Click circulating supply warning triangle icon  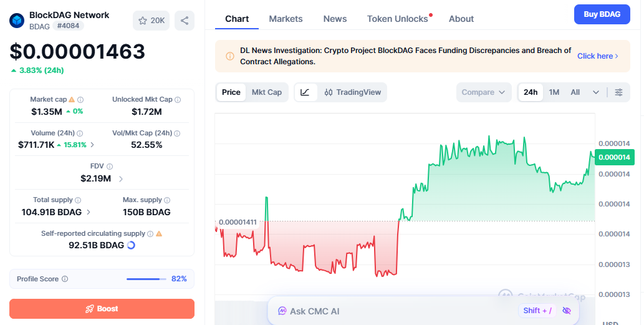[159, 233]
